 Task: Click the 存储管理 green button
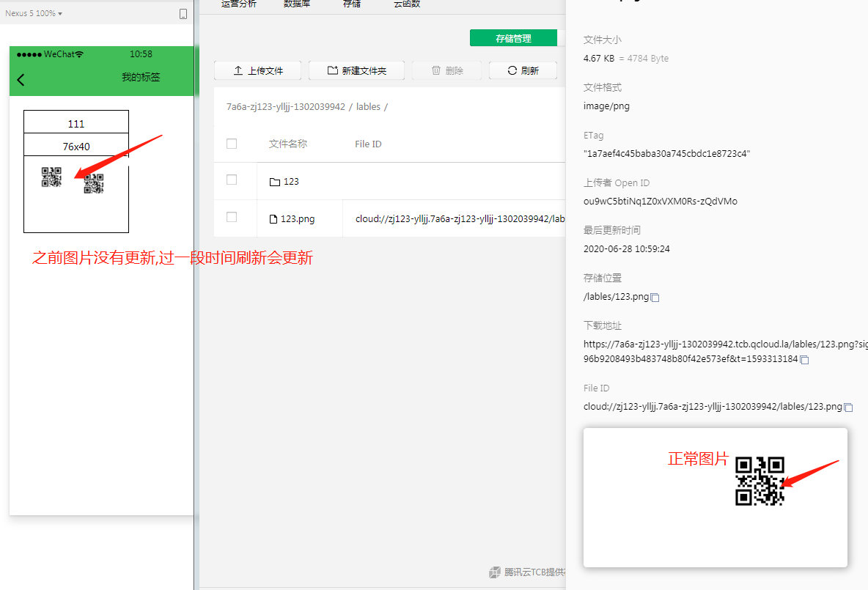(513, 38)
